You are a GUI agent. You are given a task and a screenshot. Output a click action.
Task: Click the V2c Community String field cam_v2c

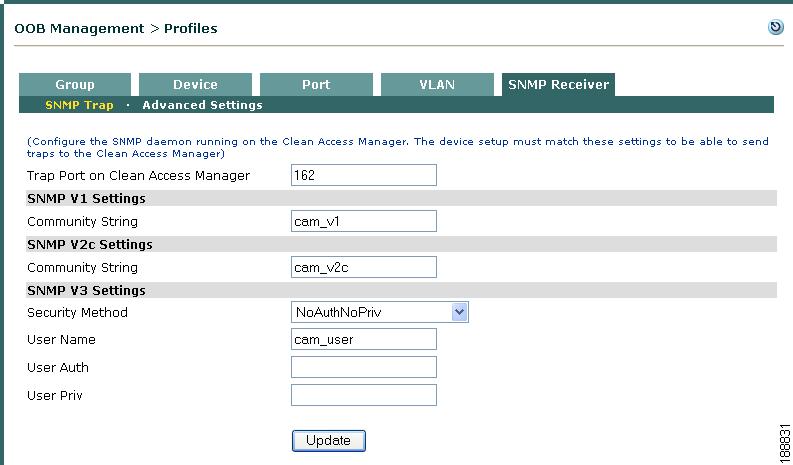point(364,267)
